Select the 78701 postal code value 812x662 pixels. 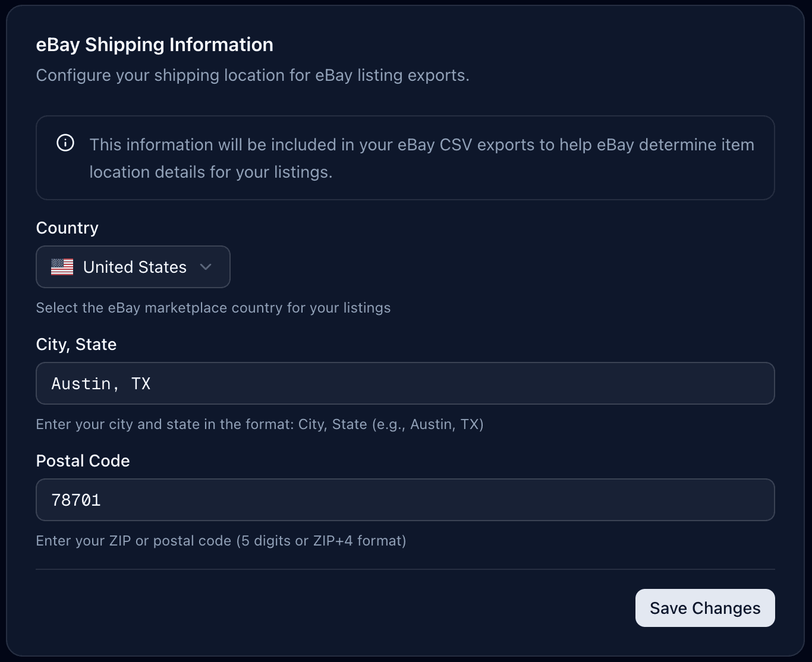pyautogui.click(x=77, y=500)
